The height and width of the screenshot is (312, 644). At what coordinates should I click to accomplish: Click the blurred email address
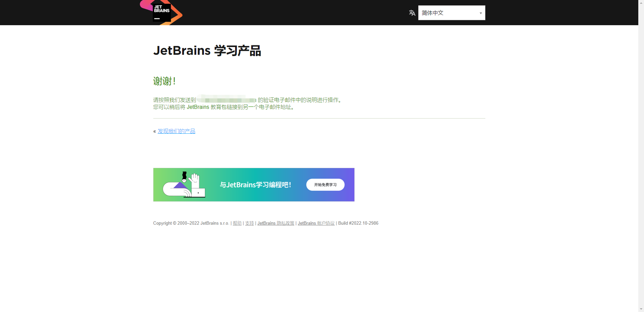tap(226, 100)
